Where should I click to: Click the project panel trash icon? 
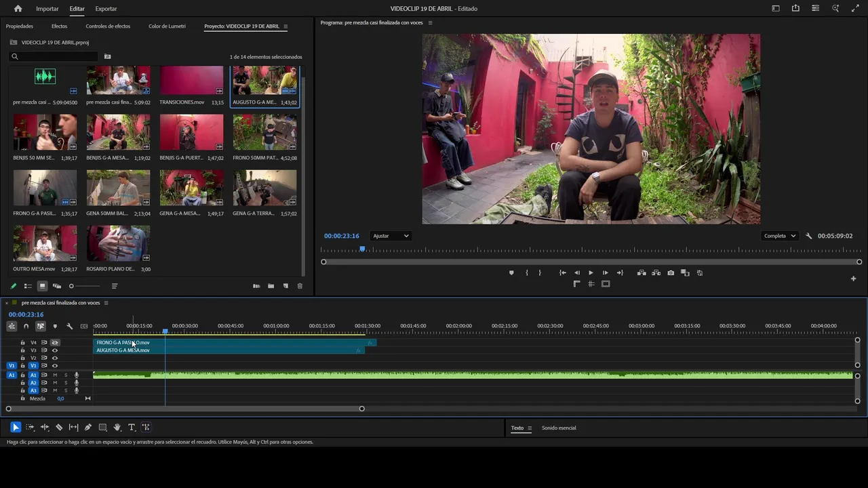click(x=300, y=286)
